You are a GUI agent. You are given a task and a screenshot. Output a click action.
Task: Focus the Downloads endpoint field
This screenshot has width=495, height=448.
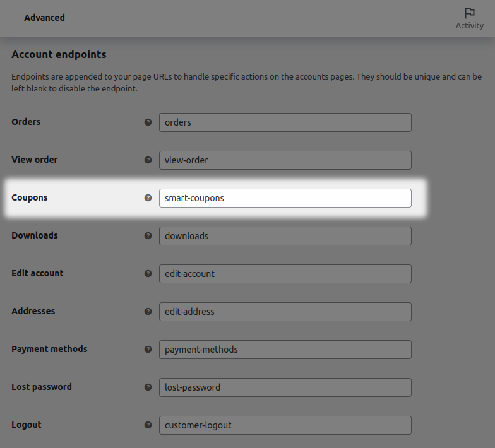coord(285,236)
